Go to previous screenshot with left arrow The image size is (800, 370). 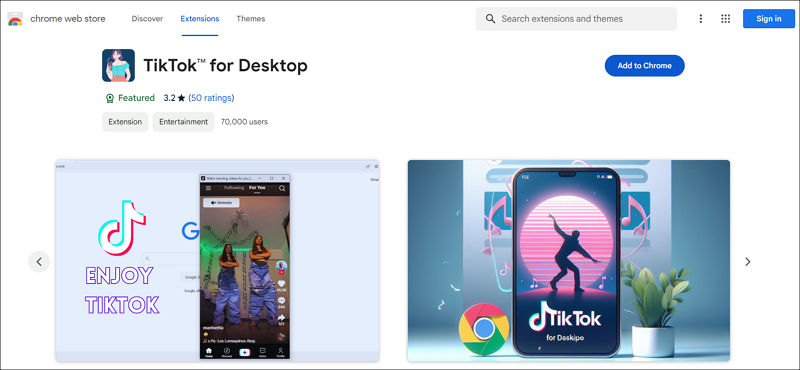pyautogui.click(x=39, y=262)
